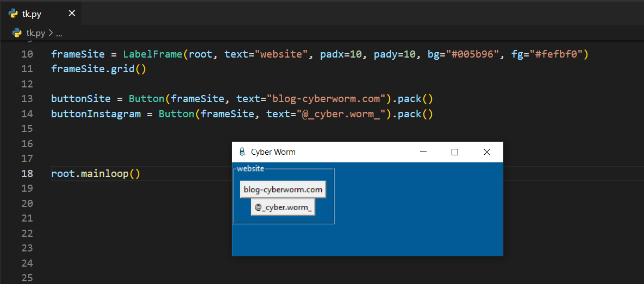
Task: Place cursor on root.mainloop() code
Action: [95, 174]
